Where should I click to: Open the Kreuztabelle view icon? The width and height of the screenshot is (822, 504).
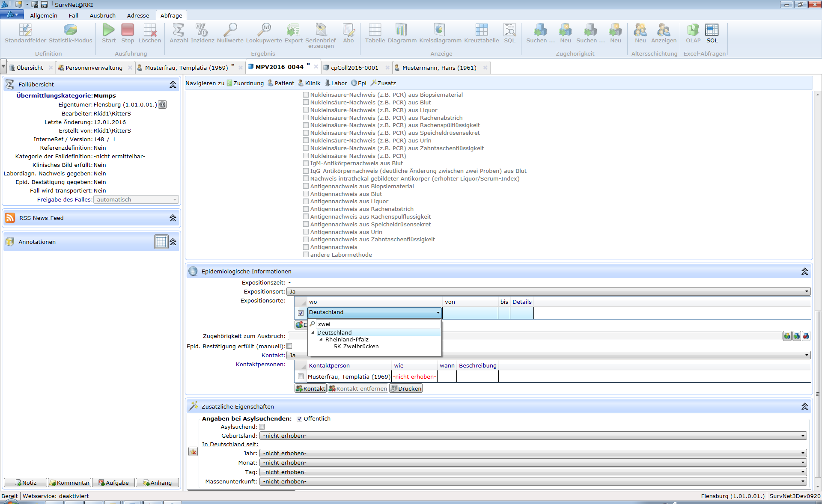pos(481,30)
